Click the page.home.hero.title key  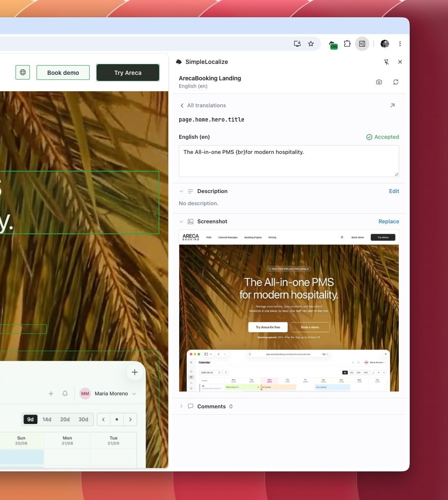tap(211, 119)
